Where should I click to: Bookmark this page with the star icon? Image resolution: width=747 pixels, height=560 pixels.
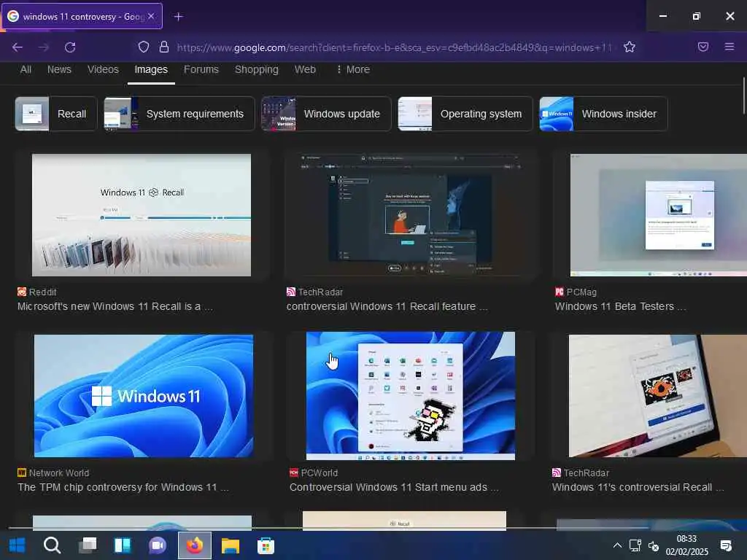click(630, 47)
